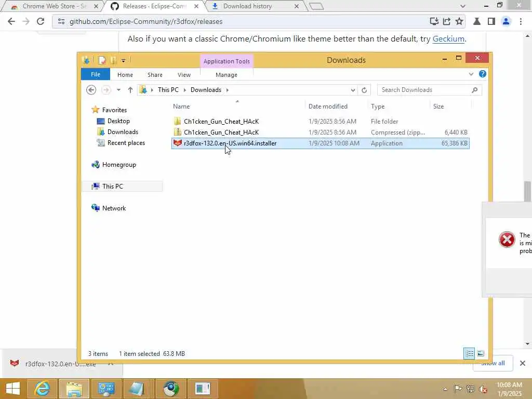The width and height of the screenshot is (532, 399).
Task: Open Explorer help question mark
Action: (483, 74)
